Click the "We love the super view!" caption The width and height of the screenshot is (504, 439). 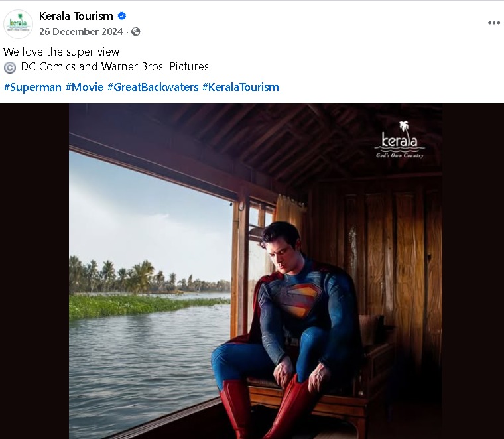click(62, 51)
